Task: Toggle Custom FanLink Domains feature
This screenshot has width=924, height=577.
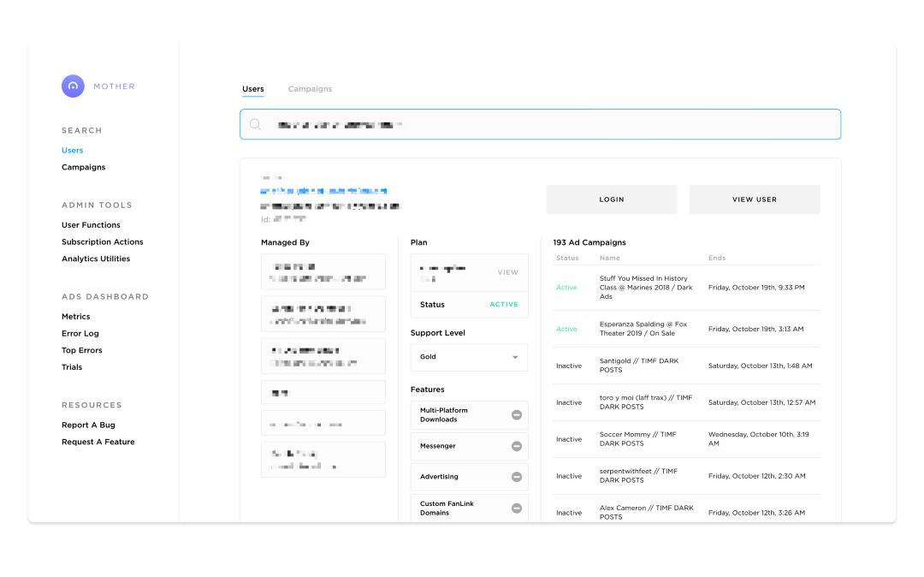Action: (x=516, y=508)
